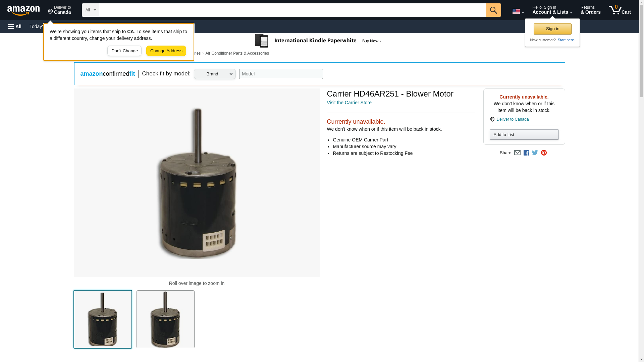Screen dimensions: 644x362
Task: Click the Deliver to Canada header option
Action: point(59,10)
